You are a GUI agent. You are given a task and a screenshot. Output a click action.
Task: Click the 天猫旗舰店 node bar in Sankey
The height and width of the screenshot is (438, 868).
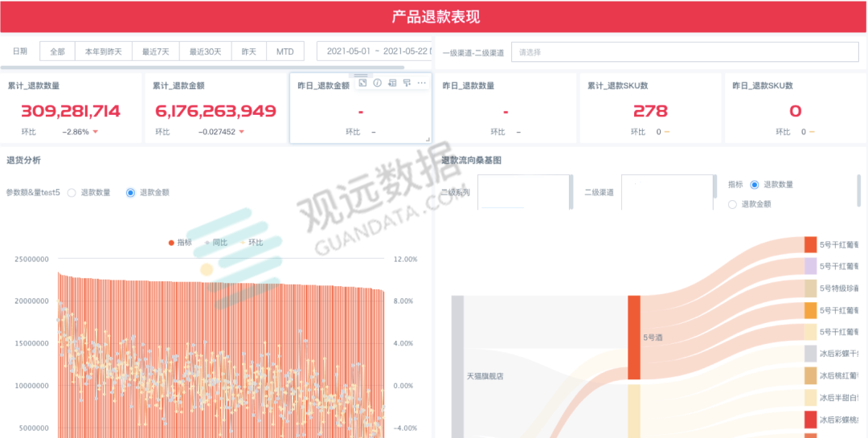click(x=458, y=366)
